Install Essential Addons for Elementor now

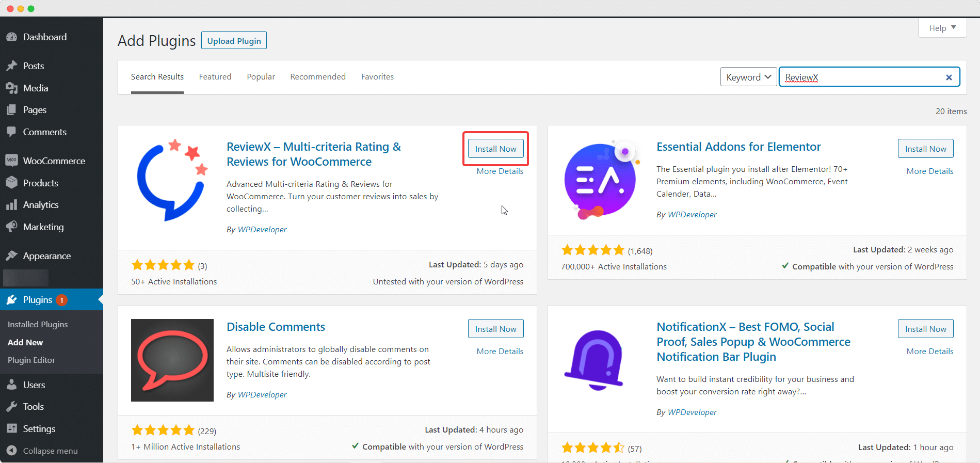click(925, 149)
